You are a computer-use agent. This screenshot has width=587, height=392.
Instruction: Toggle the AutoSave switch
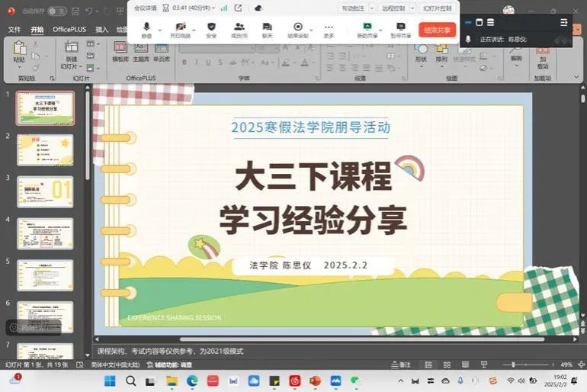coord(57,11)
